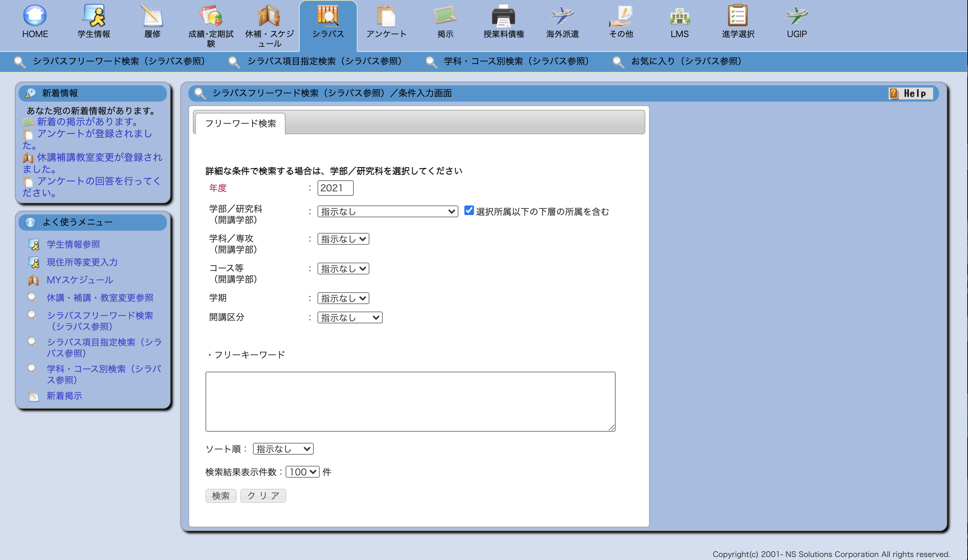This screenshot has width=968, height=560.
Task: Open the 新着掲示 sidebar link
Action: point(65,396)
